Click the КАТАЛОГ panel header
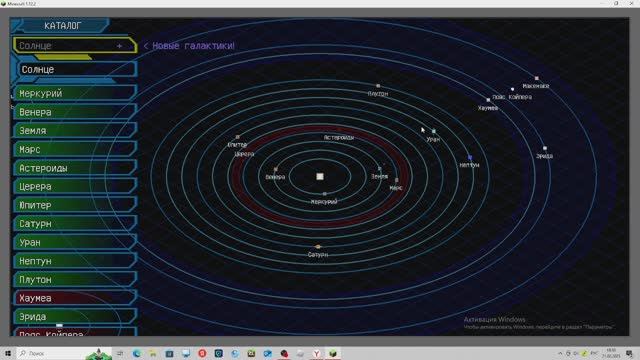The image size is (640, 360). click(62, 26)
